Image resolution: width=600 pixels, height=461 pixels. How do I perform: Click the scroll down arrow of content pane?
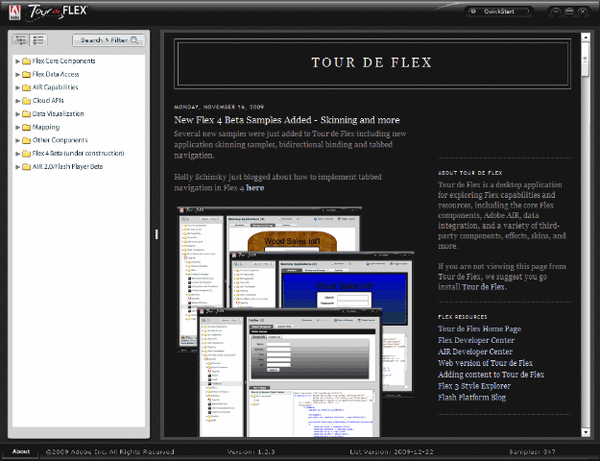pos(585,432)
